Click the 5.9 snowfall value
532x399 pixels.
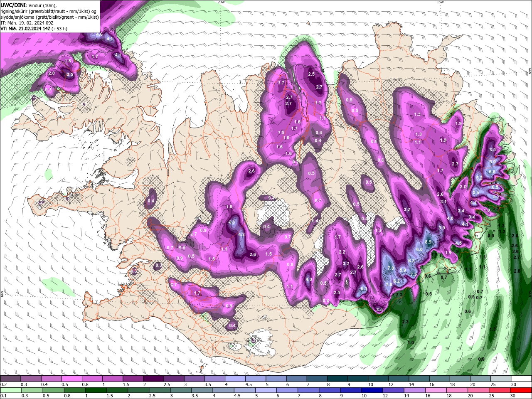tap(403, 270)
